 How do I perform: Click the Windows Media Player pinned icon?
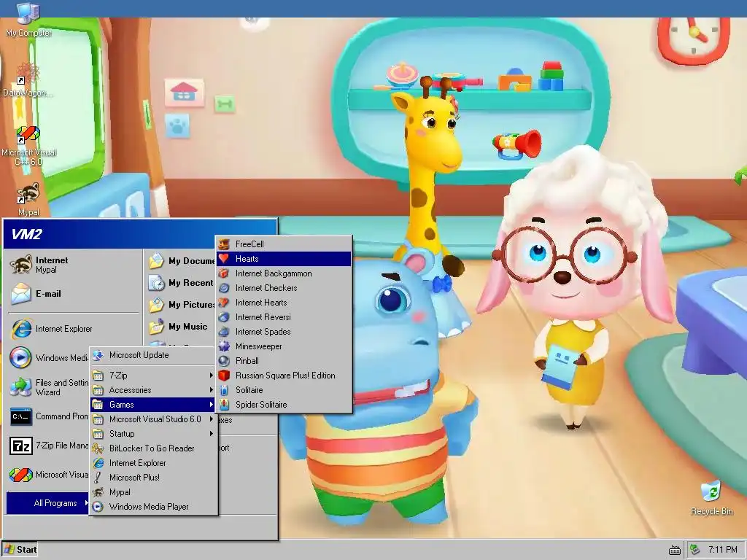(21, 357)
